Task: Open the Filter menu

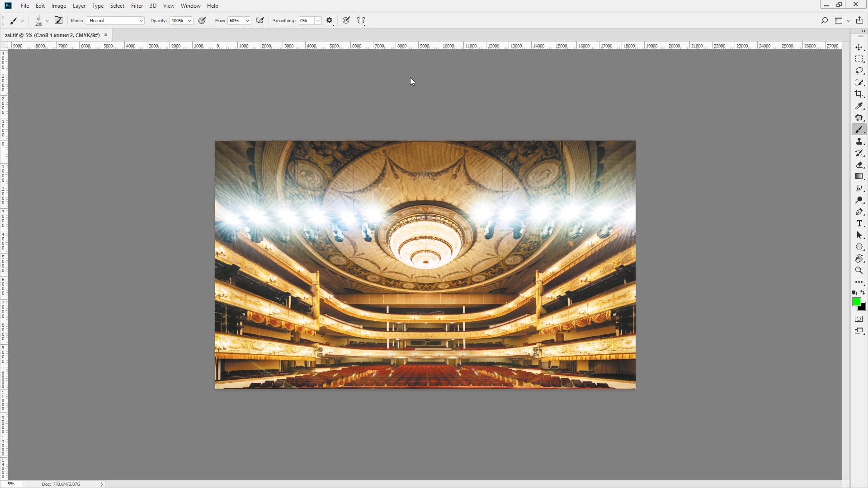Action: [x=137, y=6]
